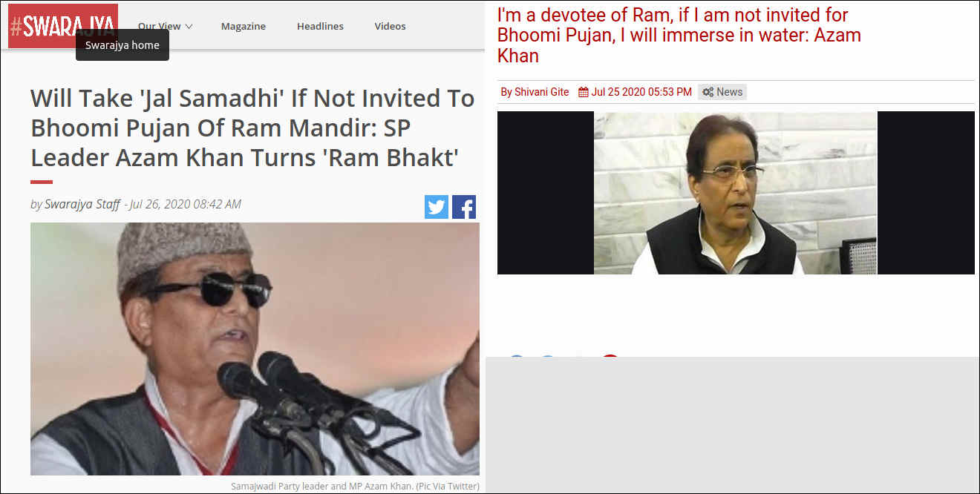Click the Jul 26, 2020 timestamp

point(185,204)
